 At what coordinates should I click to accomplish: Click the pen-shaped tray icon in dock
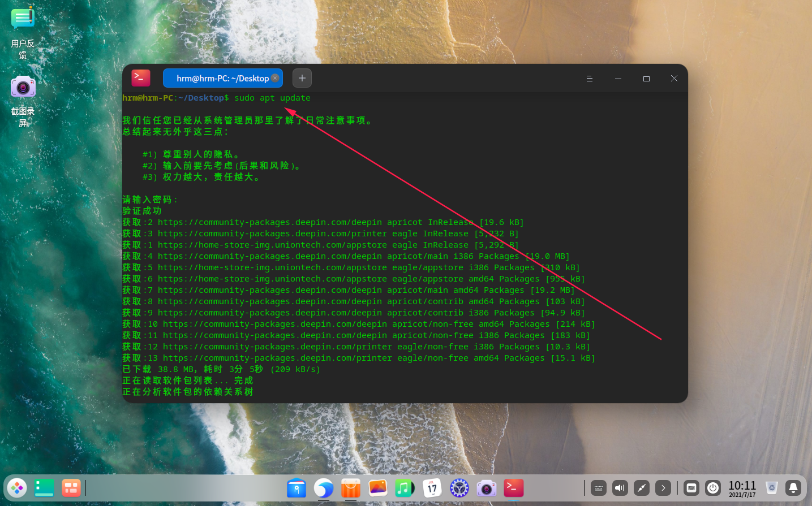642,488
